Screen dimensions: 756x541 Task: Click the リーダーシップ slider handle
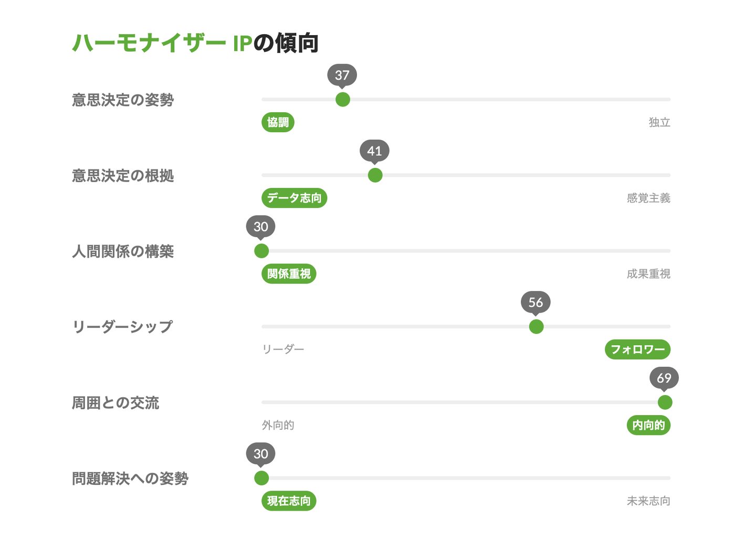[x=536, y=326]
